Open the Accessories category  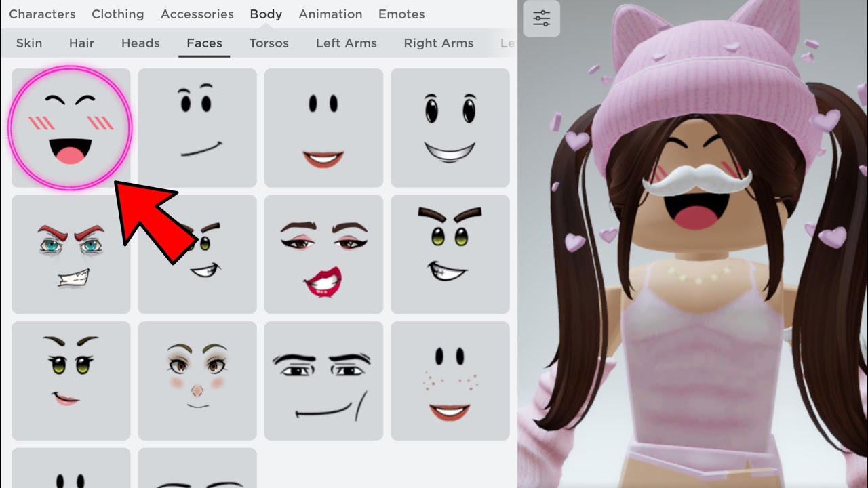click(197, 14)
